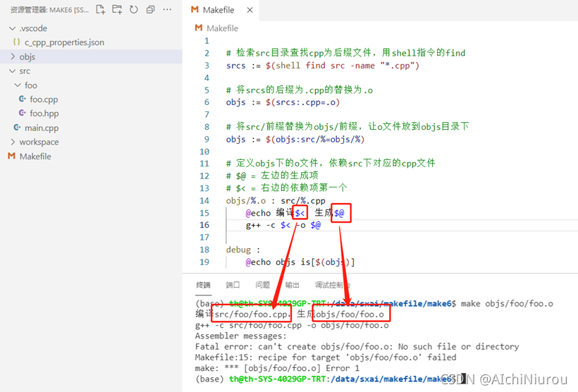This screenshot has width=578, height=392.
Task: Switch to the 问题 problems panel tab
Action: tap(262, 285)
